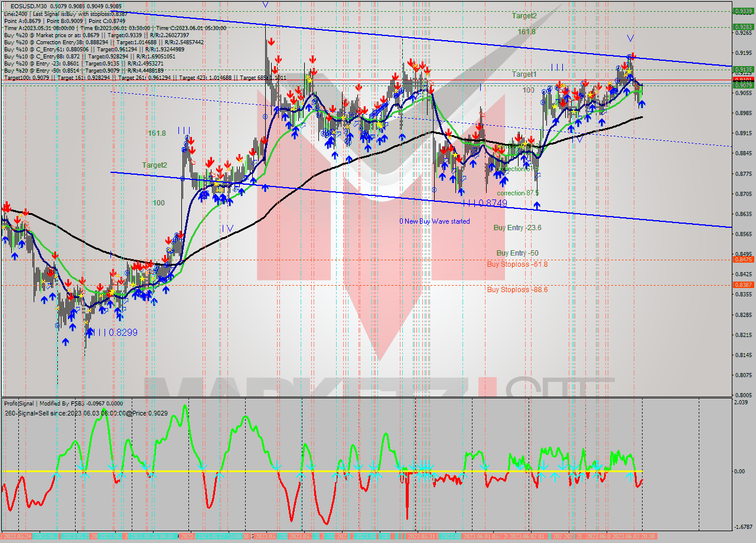Click 0.8775 on the price axis
The height and width of the screenshot is (543, 756).
point(742,174)
